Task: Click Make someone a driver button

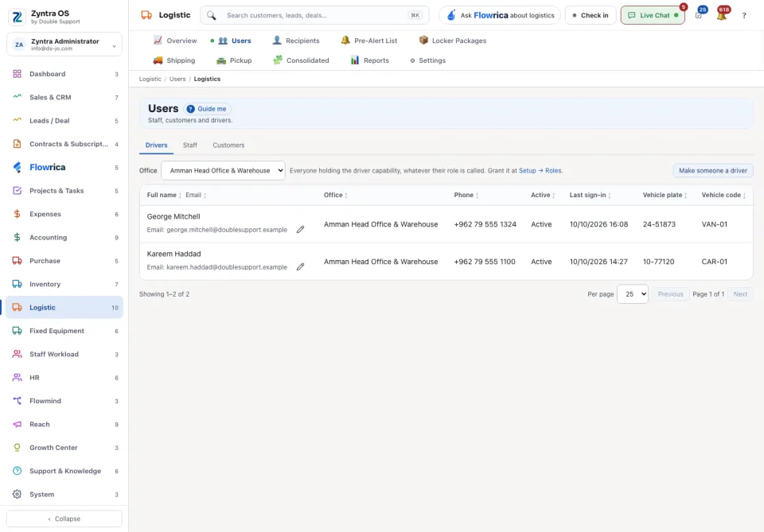Action: point(713,170)
